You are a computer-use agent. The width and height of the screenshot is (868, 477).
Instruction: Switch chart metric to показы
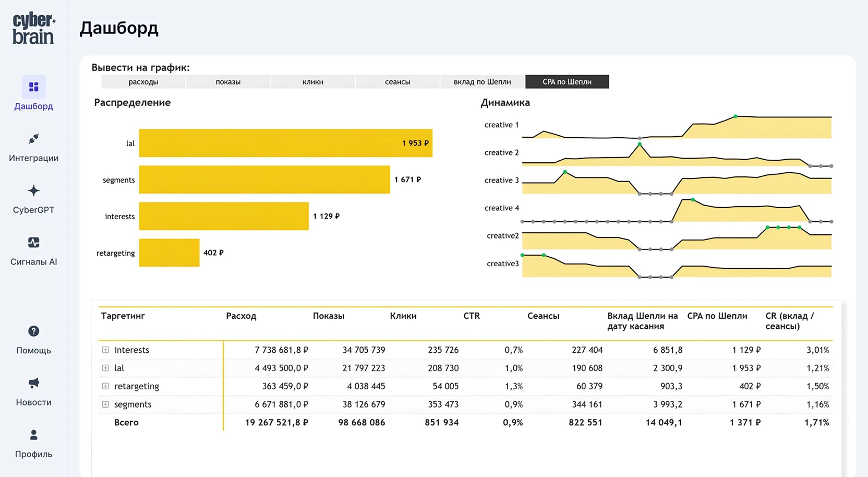pyautogui.click(x=228, y=82)
